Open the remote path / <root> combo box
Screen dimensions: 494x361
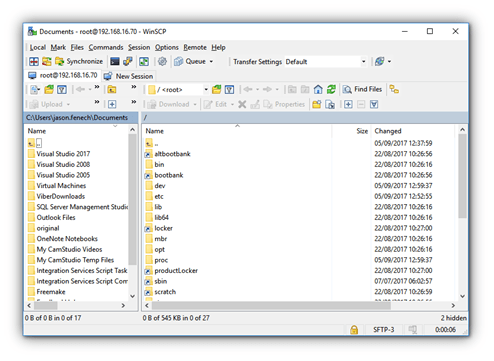coord(178,89)
